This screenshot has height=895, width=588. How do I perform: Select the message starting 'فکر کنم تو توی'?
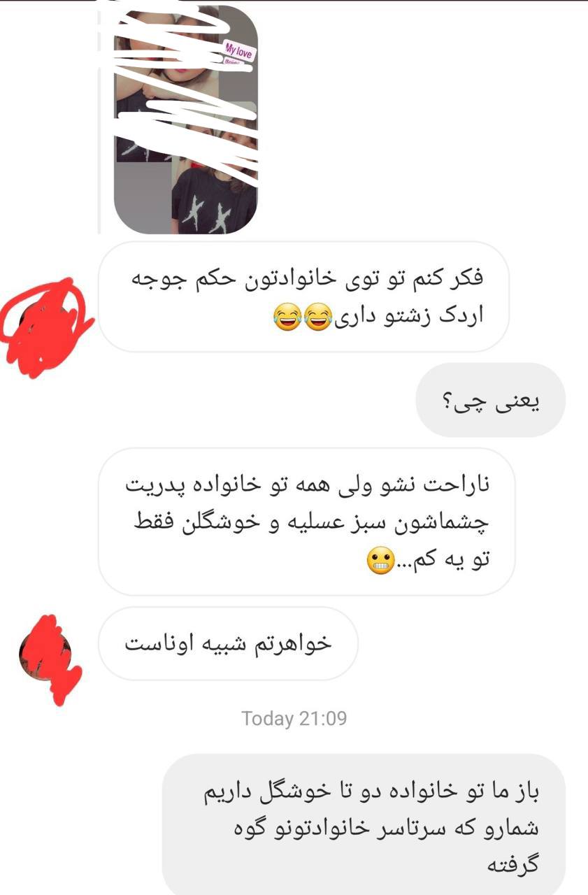[303, 296]
